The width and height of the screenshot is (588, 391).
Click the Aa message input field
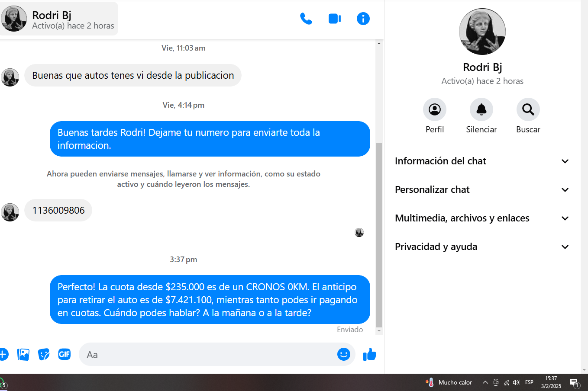tap(208, 355)
